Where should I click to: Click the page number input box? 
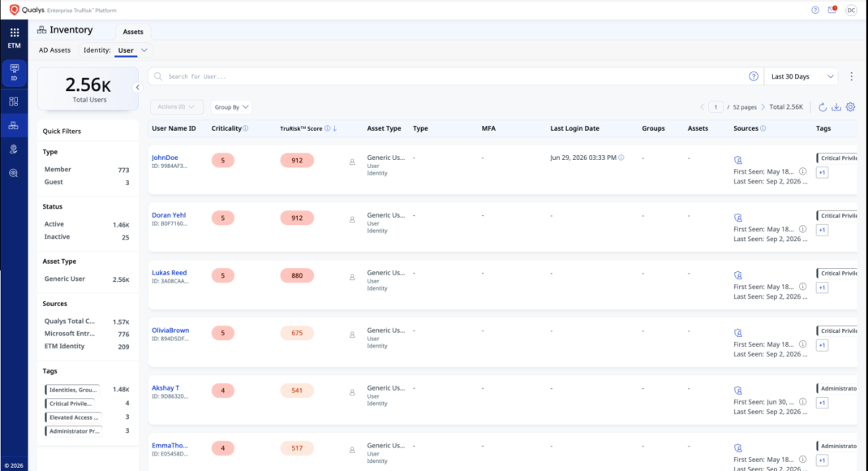coord(715,107)
